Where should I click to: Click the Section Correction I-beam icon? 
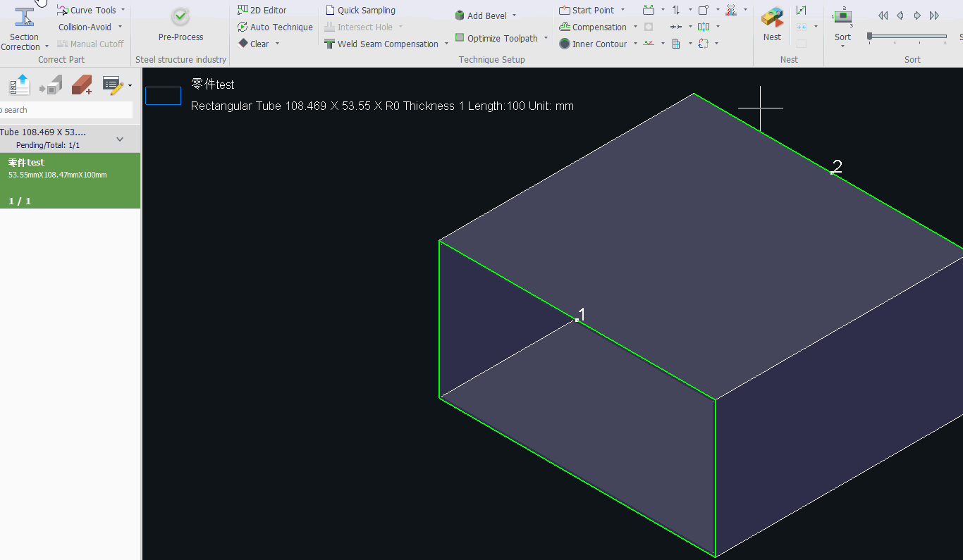(25, 18)
